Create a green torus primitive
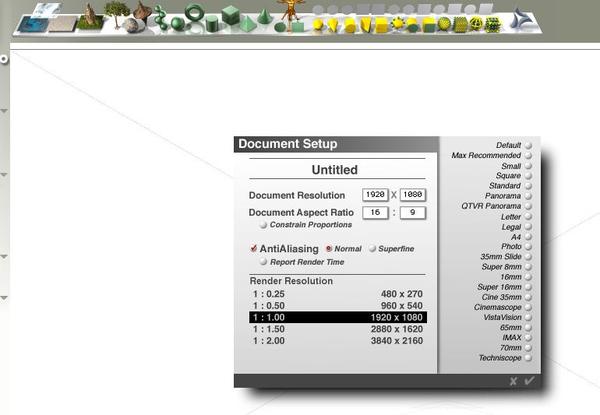The image size is (600, 415). click(x=194, y=13)
